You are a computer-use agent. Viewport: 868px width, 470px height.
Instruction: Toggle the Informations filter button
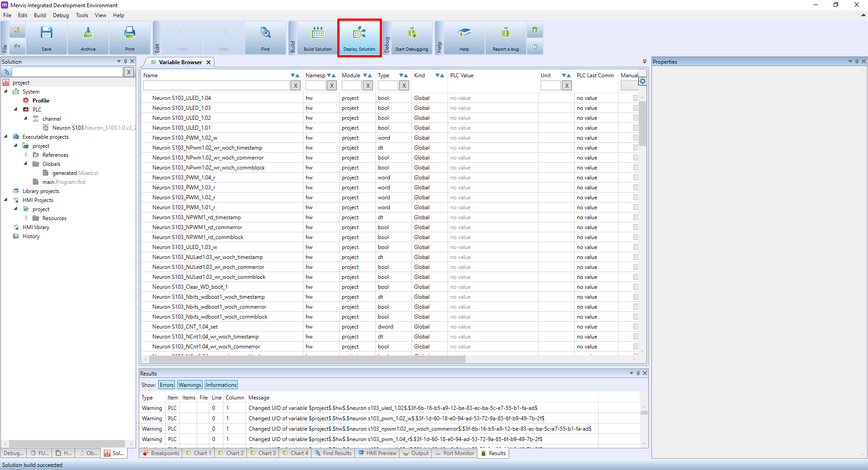[x=221, y=385]
